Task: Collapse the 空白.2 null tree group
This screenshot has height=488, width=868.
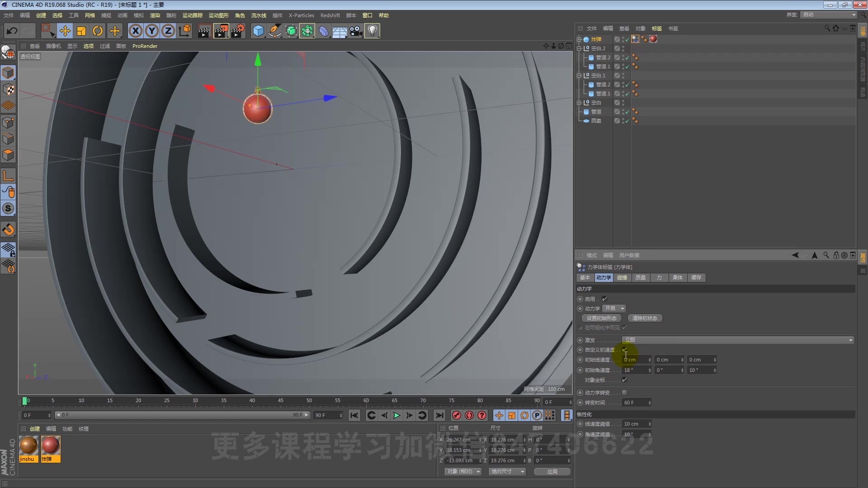Action: pyautogui.click(x=579, y=48)
